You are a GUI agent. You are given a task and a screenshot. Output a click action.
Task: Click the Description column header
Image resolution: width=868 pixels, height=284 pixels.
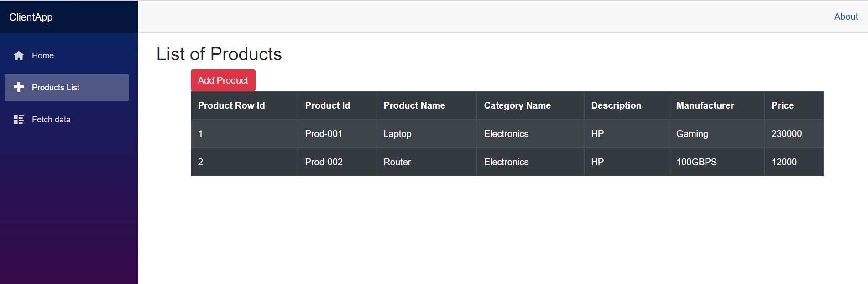click(616, 105)
